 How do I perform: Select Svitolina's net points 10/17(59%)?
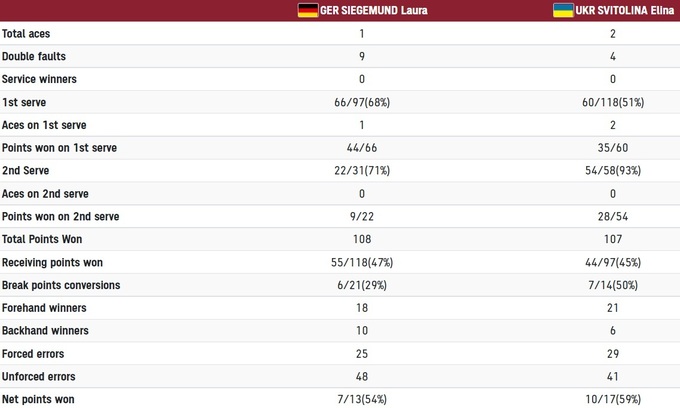click(x=612, y=400)
